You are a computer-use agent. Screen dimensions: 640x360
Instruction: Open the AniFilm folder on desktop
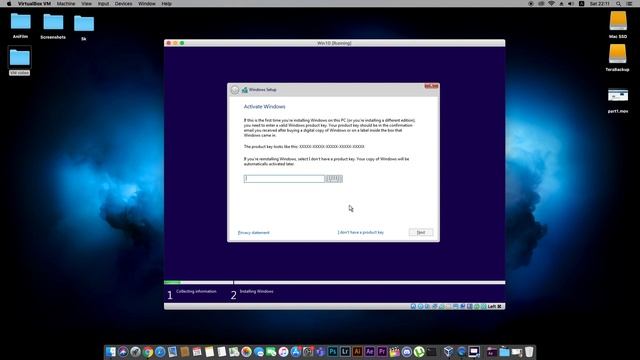20,25
